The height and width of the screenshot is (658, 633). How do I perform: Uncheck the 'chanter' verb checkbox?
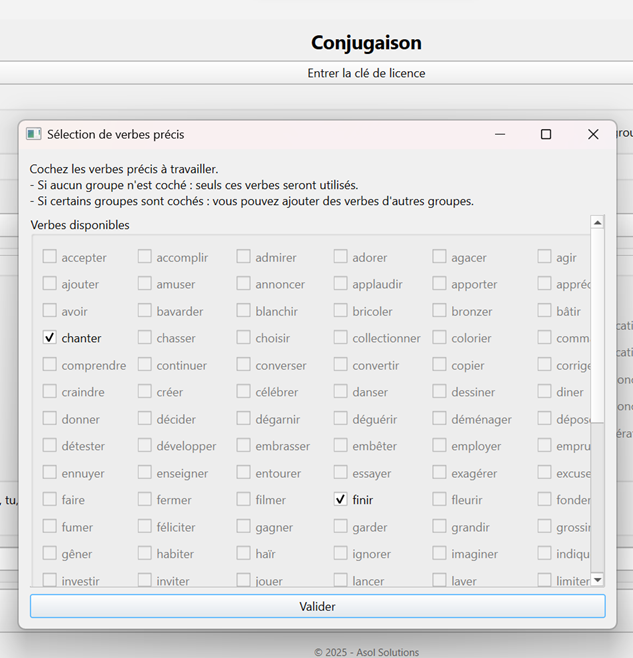(50, 338)
